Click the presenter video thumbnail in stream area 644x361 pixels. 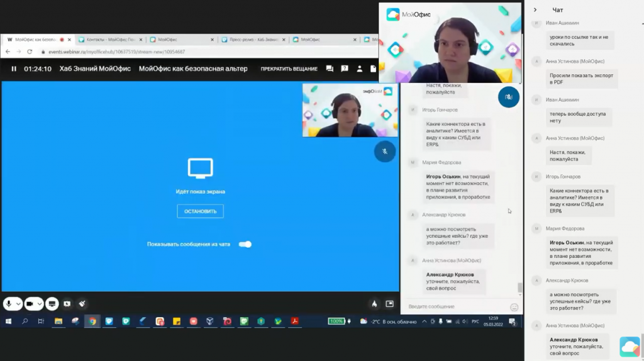point(350,110)
